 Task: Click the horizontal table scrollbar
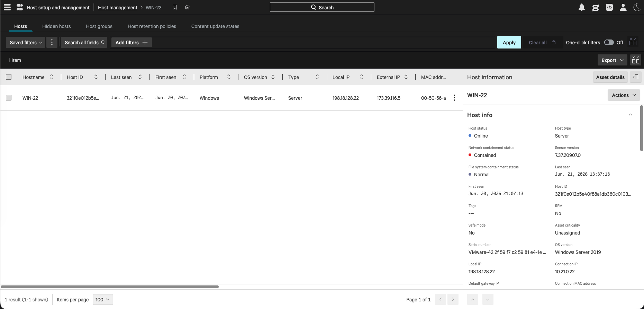point(110,287)
